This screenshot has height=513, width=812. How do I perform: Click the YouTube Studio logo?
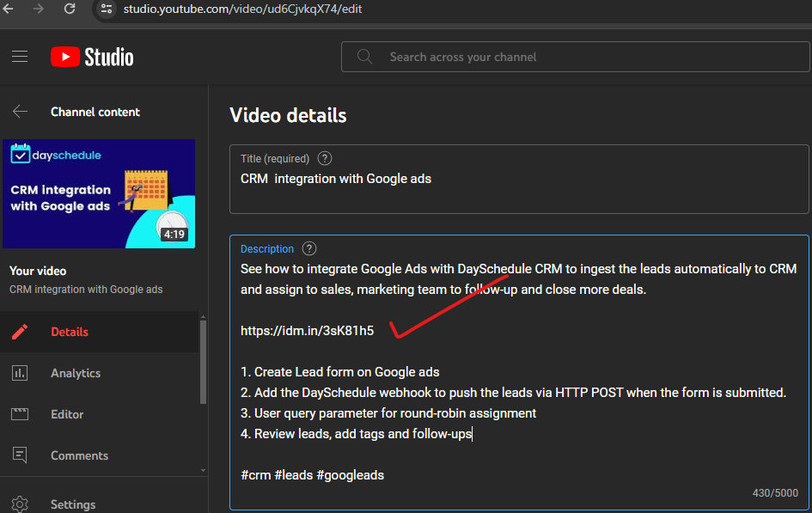pyautogui.click(x=92, y=57)
